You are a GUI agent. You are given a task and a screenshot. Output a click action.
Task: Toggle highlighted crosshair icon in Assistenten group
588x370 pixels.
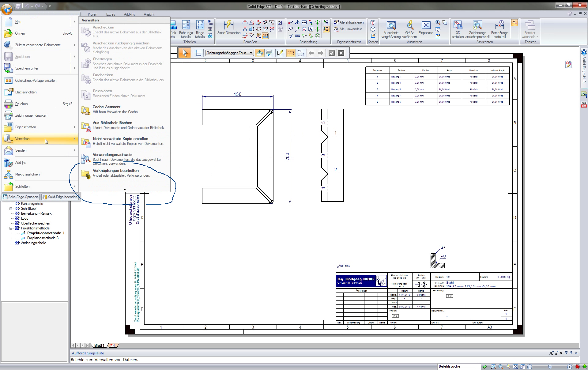pos(514,22)
